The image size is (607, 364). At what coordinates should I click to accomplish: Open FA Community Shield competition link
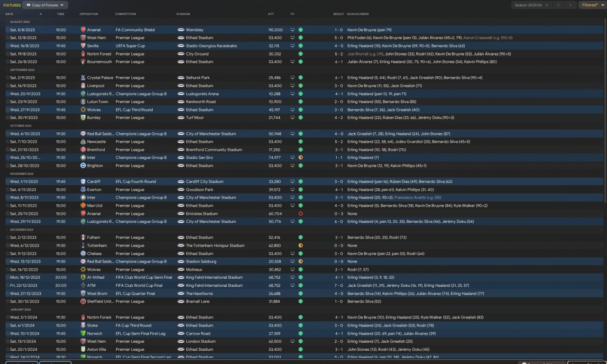[x=135, y=30]
